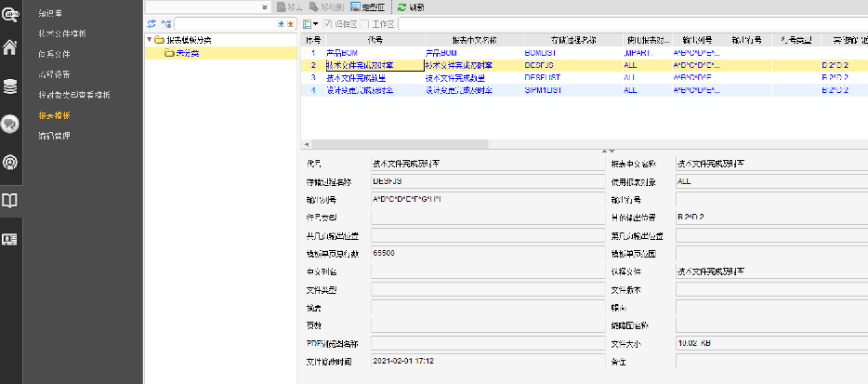Click the 存储过程名称 field showing DESFJS

pyautogui.click(x=488, y=181)
